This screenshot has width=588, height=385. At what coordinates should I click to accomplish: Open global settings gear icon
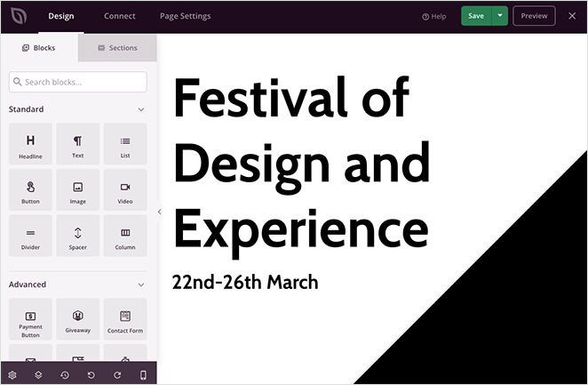(x=12, y=375)
